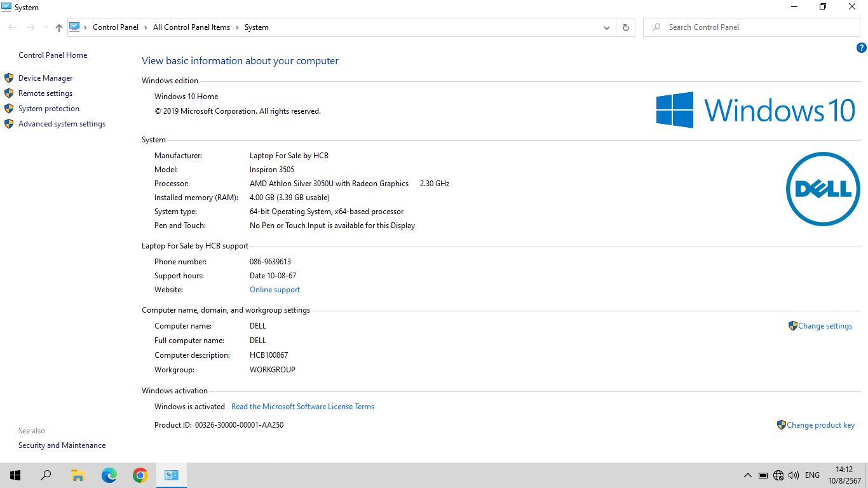Click shield icon beside Advanced system settings

click(x=9, y=124)
